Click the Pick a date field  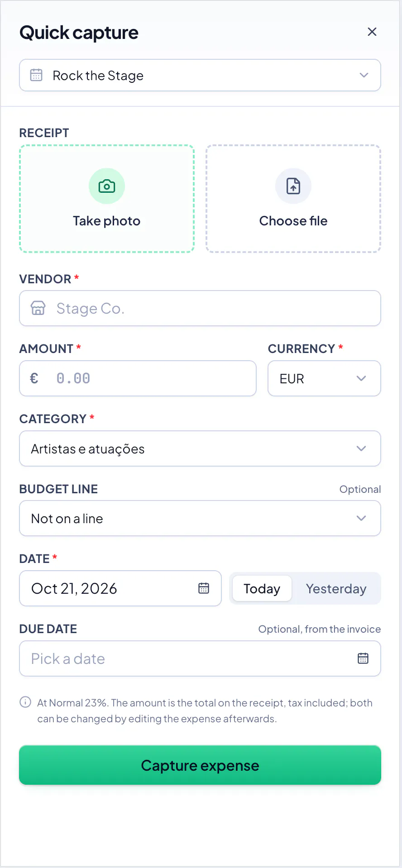click(x=200, y=658)
